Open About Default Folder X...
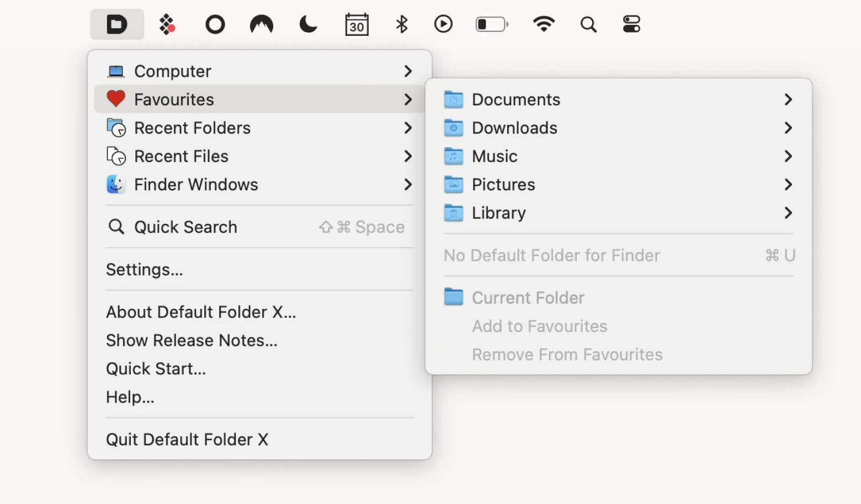 [259, 312]
